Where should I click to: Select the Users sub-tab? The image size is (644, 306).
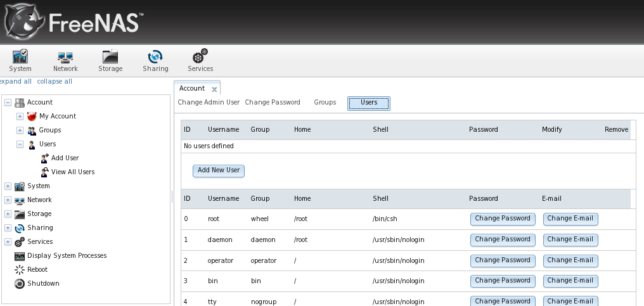(369, 103)
